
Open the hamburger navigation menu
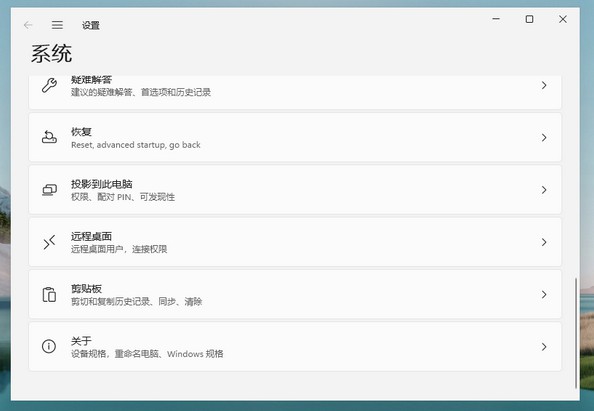pyautogui.click(x=57, y=25)
